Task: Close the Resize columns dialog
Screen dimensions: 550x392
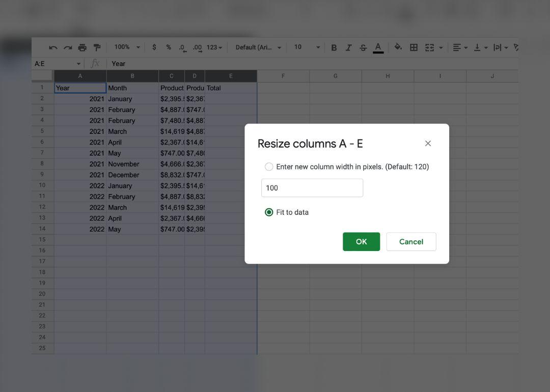Action: tap(428, 144)
